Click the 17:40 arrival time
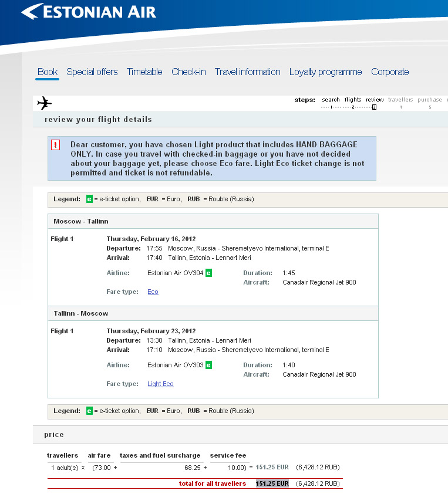This screenshot has height=494, width=448. (x=154, y=258)
